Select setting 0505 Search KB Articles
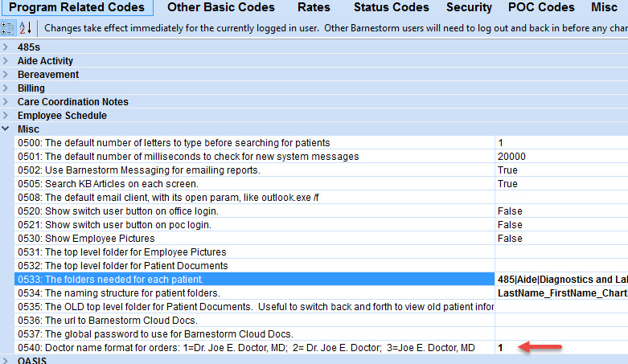 tap(254, 183)
